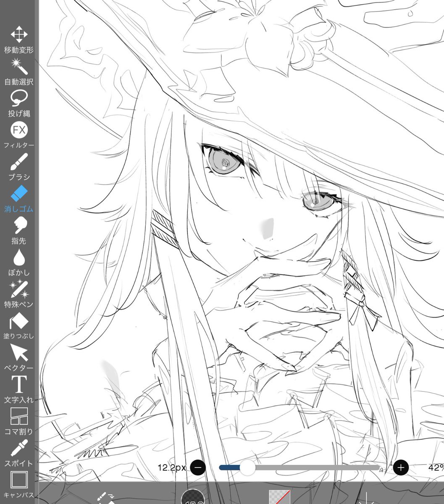
Task: Select the 自動選択 magic wand tool
Action: (19, 72)
